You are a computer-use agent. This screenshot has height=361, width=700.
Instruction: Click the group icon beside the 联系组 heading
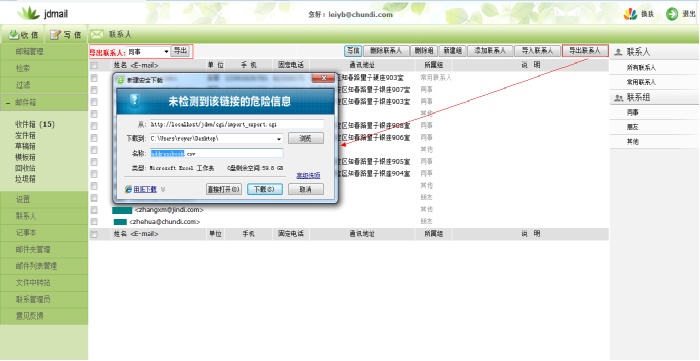coord(619,98)
